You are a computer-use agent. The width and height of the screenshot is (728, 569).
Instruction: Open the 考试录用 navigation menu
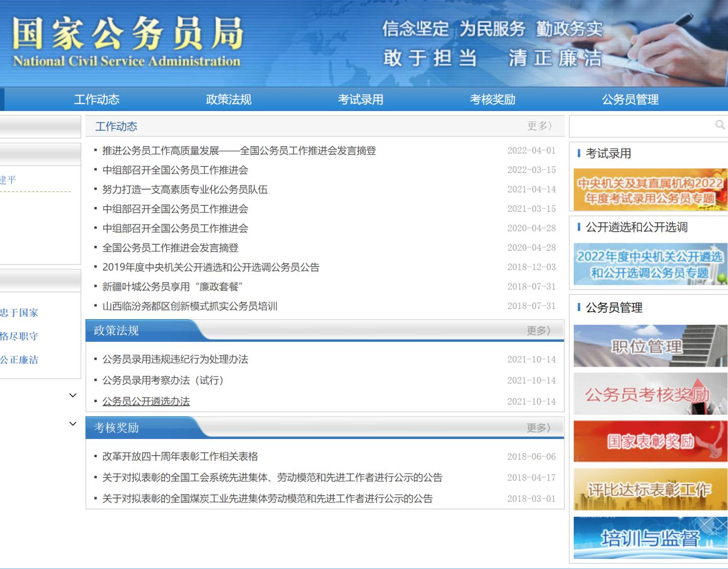coord(360,100)
